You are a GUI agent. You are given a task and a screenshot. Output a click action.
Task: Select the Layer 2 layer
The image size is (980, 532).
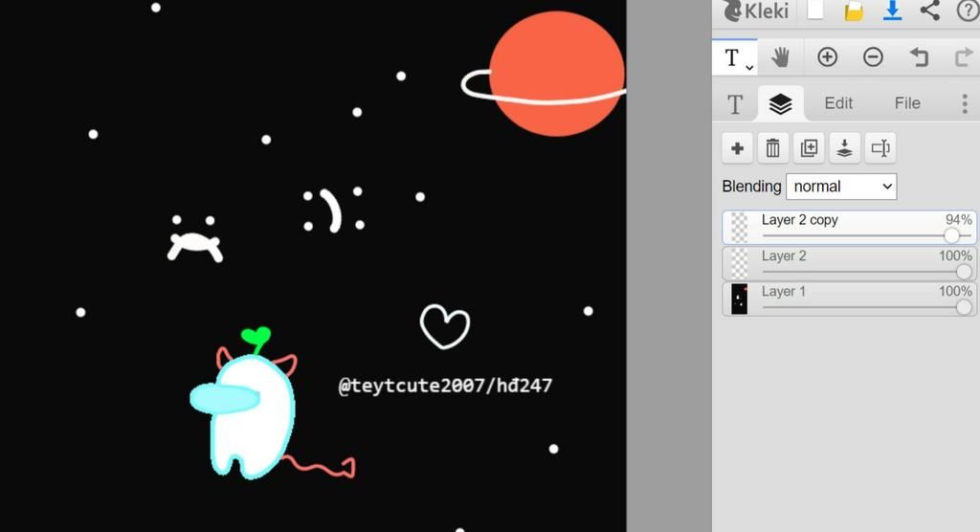[x=849, y=263]
